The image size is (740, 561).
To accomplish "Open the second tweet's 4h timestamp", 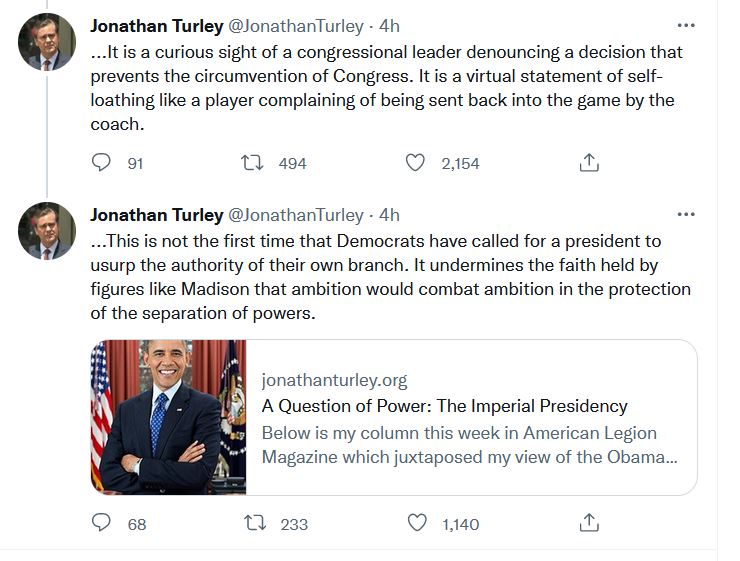I will (x=388, y=215).
